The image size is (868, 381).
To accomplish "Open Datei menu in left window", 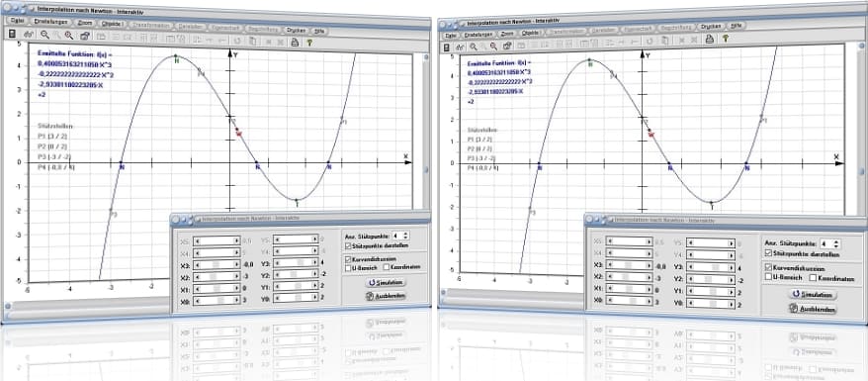I will pos(17,20).
